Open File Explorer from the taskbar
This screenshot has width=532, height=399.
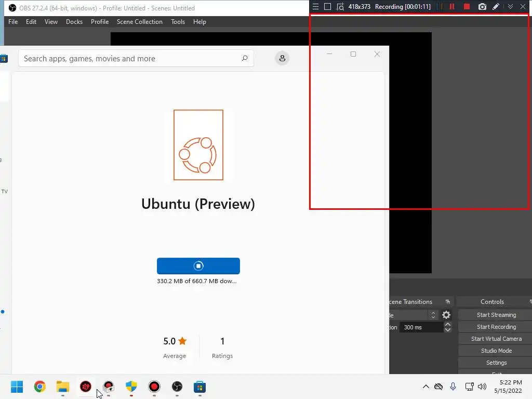click(x=63, y=387)
